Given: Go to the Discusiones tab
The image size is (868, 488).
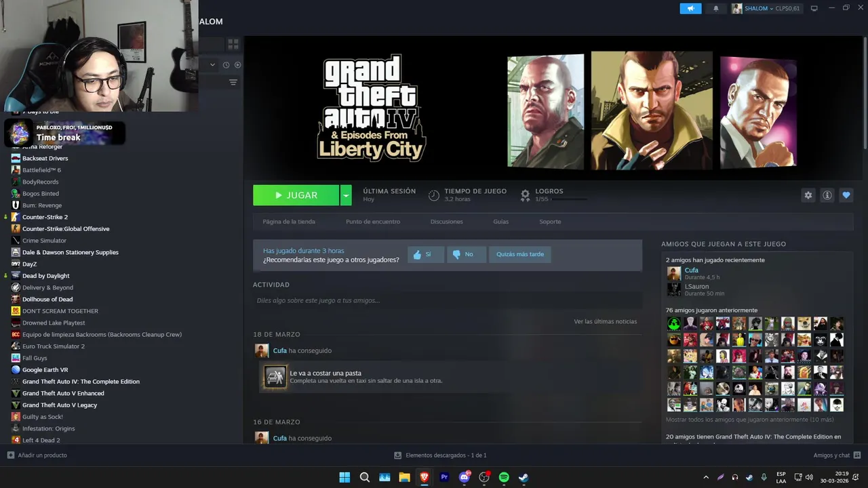Looking at the screenshot, I should pos(446,222).
